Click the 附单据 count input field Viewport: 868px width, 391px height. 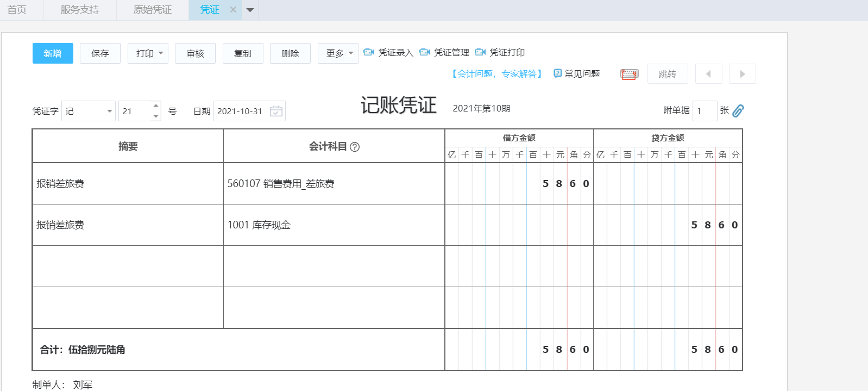pyautogui.click(x=705, y=111)
